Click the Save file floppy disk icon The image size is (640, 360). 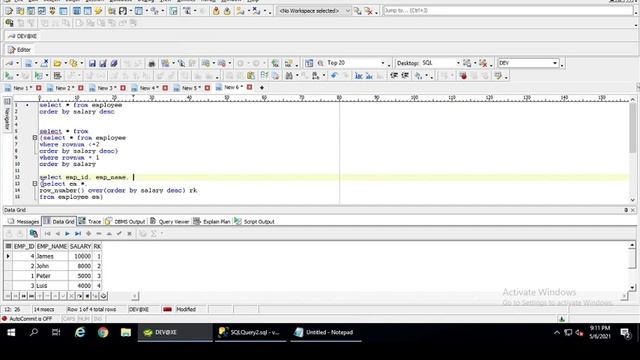pyautogui.click(x=92, y=63)
